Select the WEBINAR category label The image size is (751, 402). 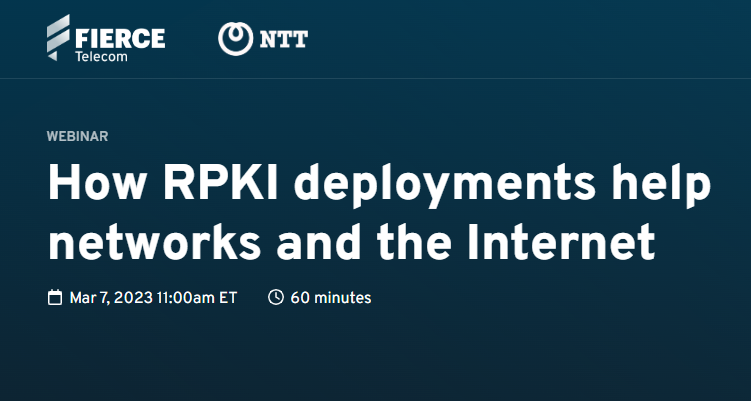77,137
